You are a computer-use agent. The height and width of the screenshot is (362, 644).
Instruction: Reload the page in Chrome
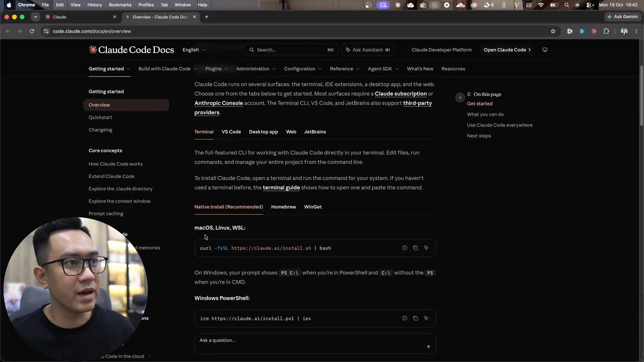[x=32, y=31]
